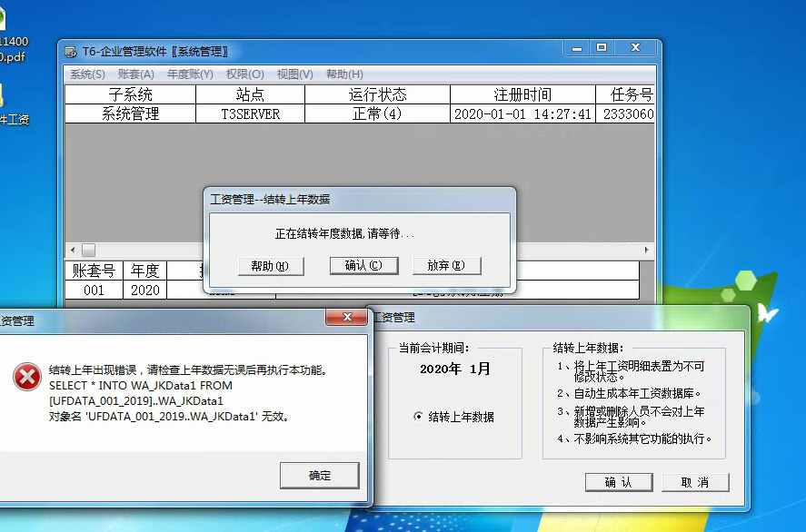Select the 结转上年数据 radio button
The height and width of the screenshot is (532, 806).
418,417
